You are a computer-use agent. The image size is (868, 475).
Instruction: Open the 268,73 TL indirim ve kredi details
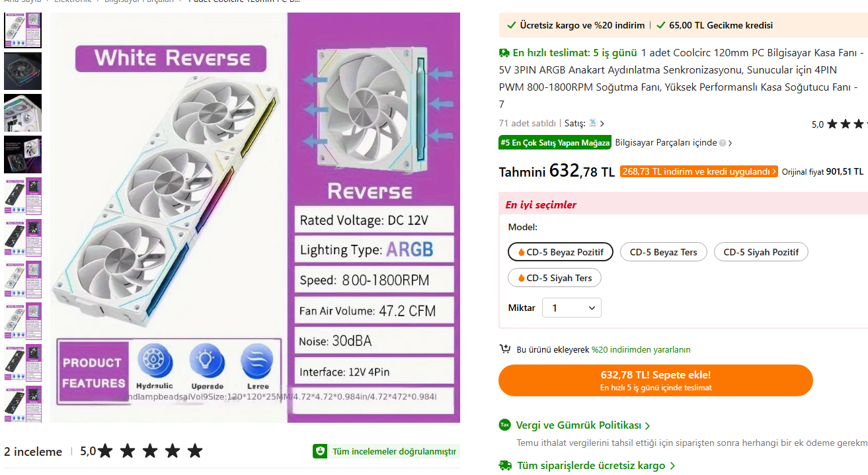pyautogui.click(x=699, y=171)
